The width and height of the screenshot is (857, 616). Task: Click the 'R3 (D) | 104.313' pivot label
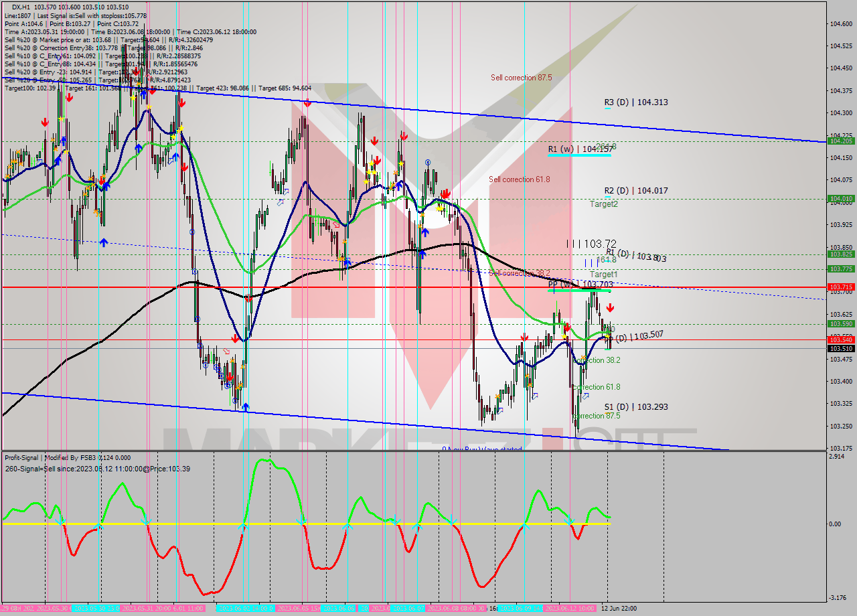coord(636,102)
